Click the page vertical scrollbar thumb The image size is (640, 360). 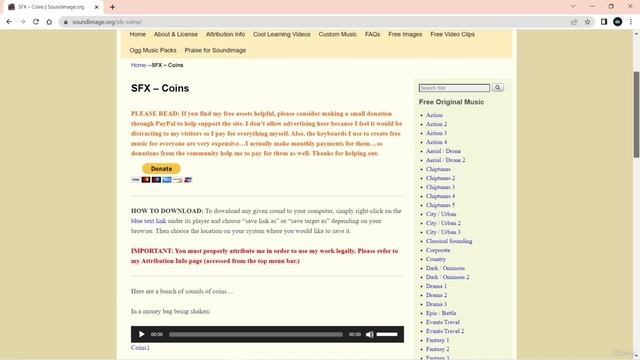(636, 114)
